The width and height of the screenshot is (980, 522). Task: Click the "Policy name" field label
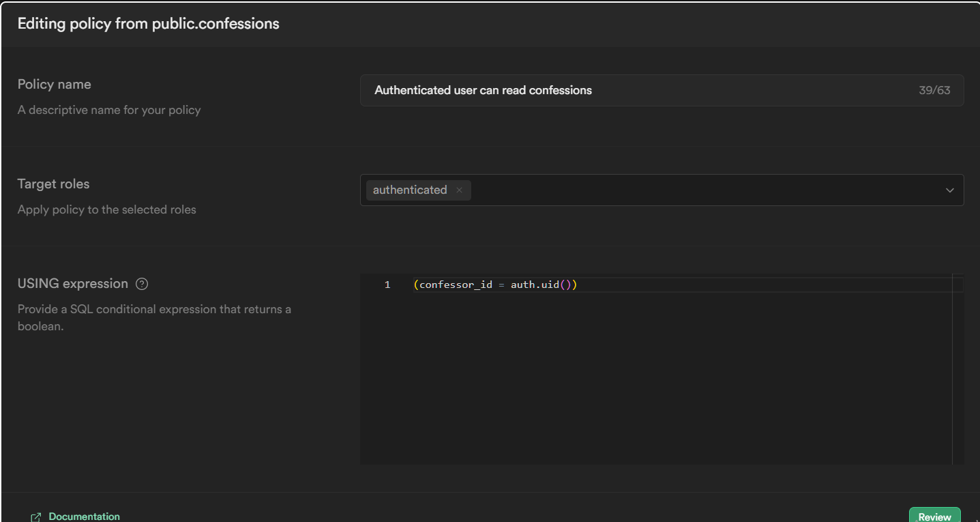pos(55,85)
